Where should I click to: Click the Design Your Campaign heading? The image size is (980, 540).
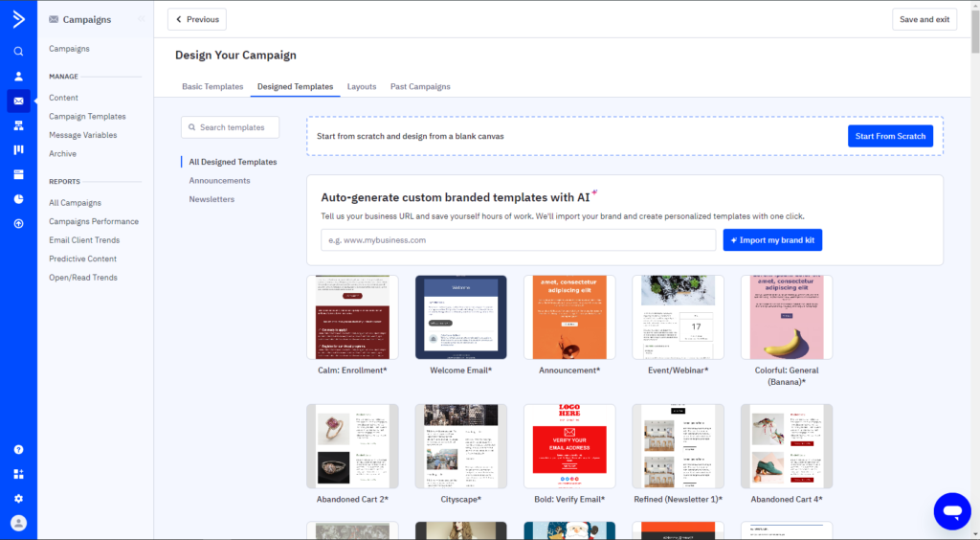pyautogui.click(x=235, y=55)
